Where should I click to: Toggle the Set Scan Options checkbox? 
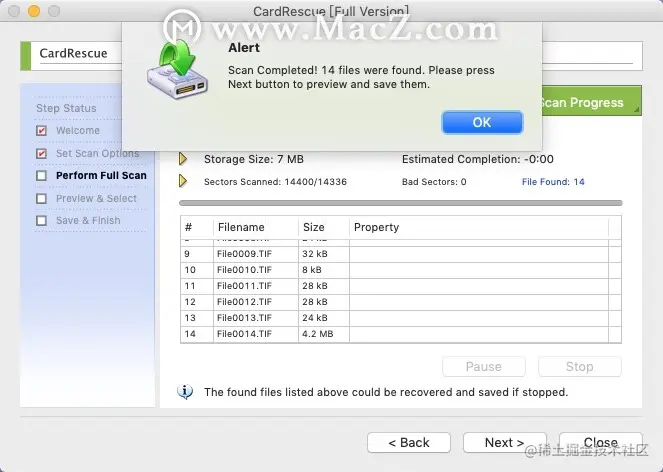pos(41,154)
